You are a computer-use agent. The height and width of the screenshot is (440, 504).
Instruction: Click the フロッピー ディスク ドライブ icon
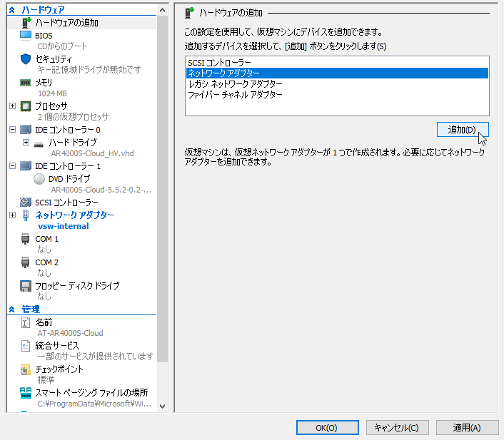click(x=26, y=286)
